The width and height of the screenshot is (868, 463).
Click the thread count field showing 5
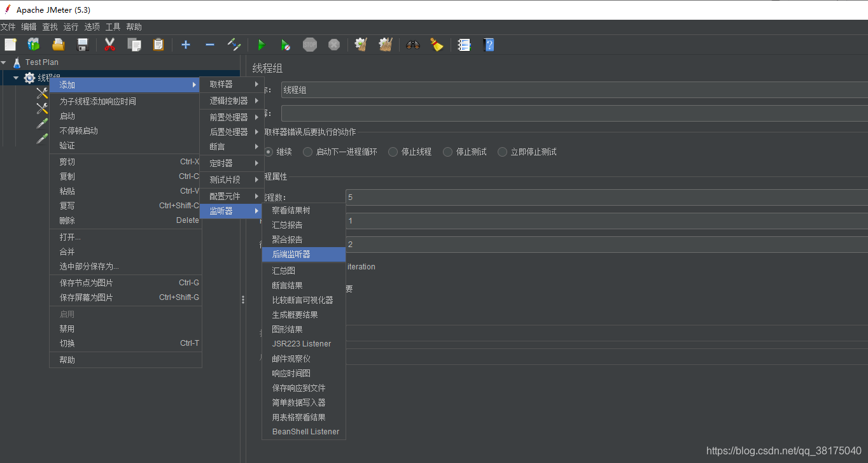606,197
